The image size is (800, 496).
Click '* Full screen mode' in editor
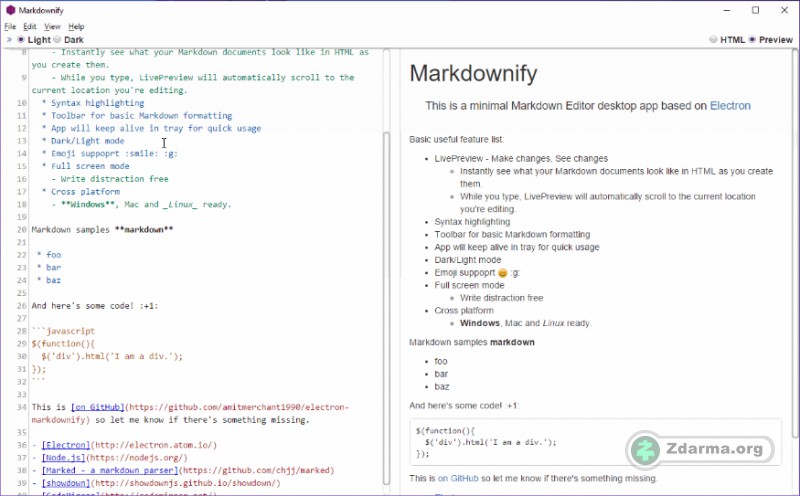pos(86,166)
